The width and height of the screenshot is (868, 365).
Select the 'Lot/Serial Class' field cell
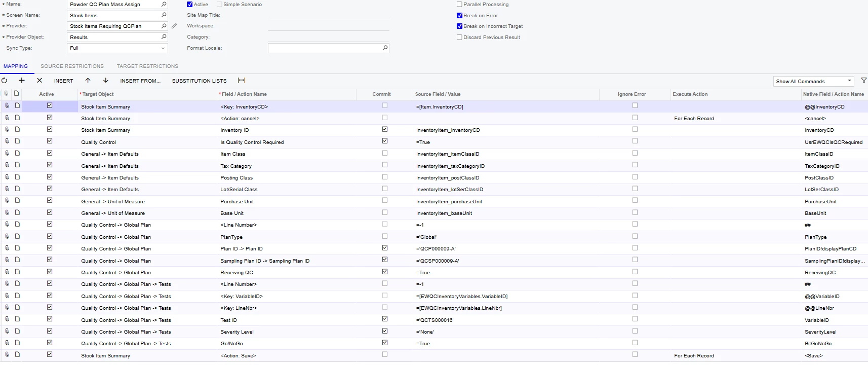point(287,189)
